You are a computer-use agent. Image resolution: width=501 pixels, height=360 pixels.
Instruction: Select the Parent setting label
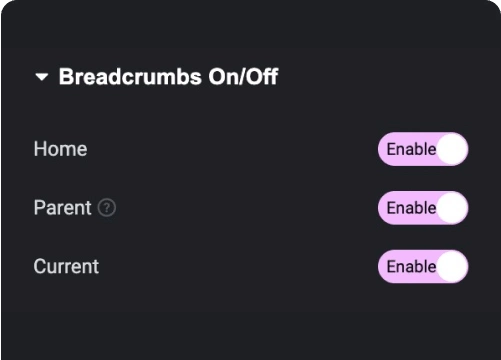pos(62,208)
